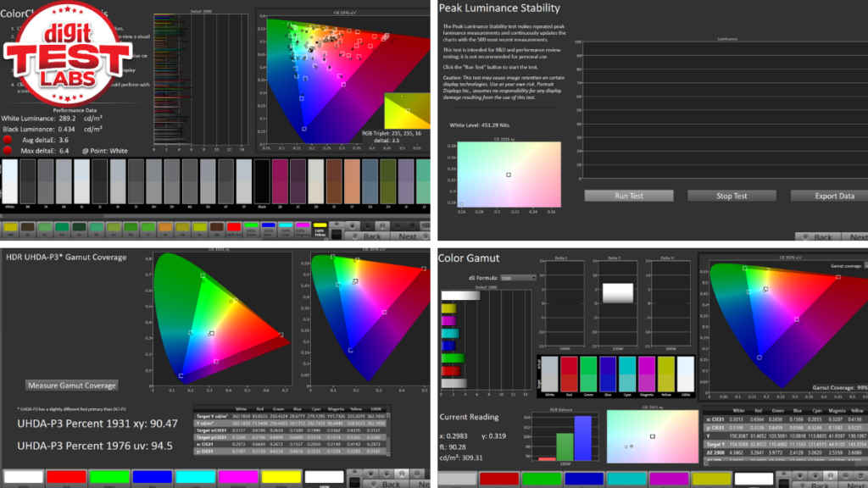Click the white-level point on Peak Luminance CIE chart

click(509, 175)
